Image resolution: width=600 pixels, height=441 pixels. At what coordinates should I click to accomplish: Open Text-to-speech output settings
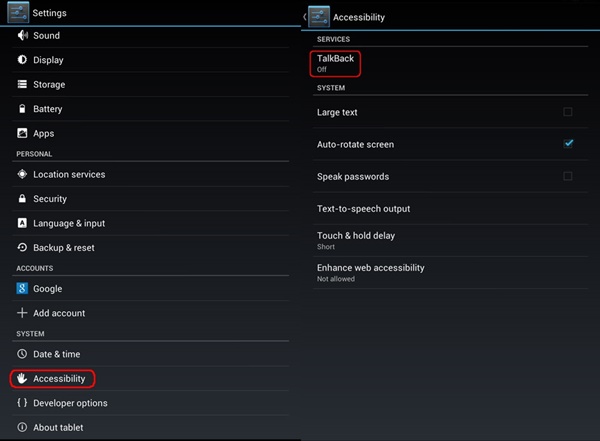[x=450, y=208]
